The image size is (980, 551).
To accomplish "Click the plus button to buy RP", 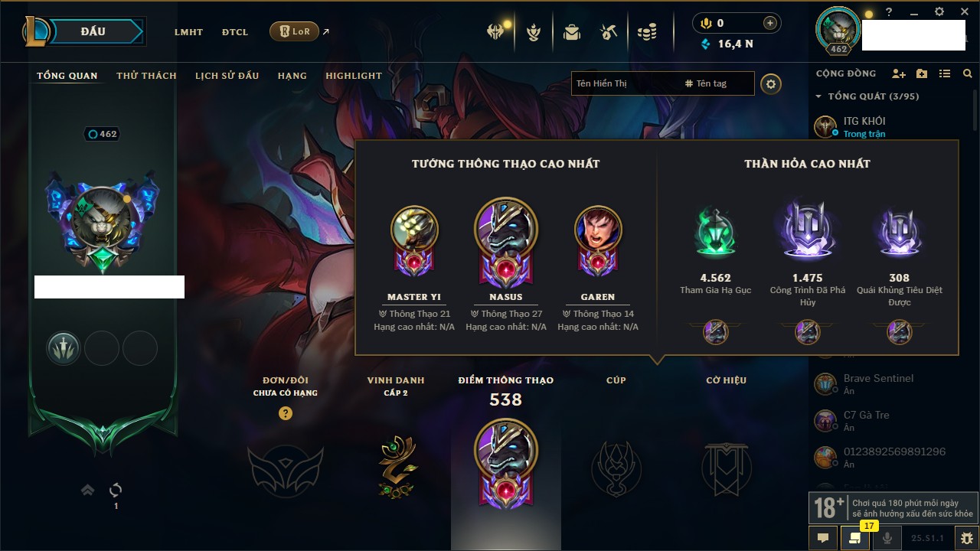I will coord(769,23).
